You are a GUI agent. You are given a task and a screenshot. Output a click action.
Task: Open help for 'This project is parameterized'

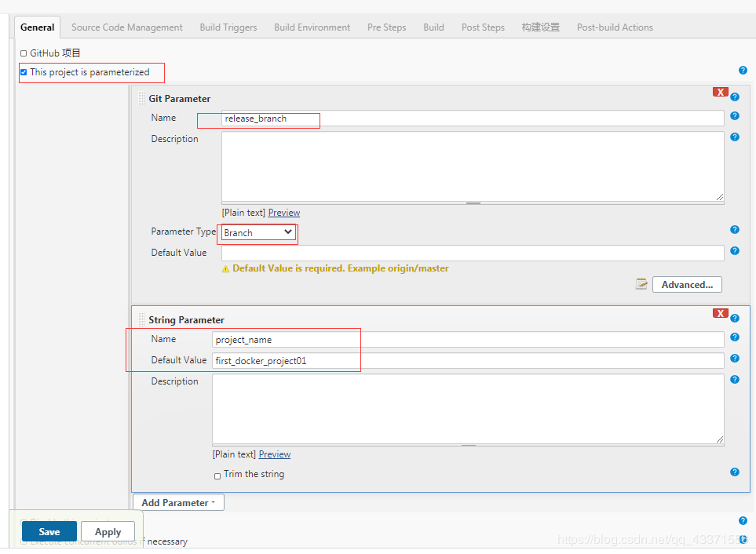coord(742,71)
